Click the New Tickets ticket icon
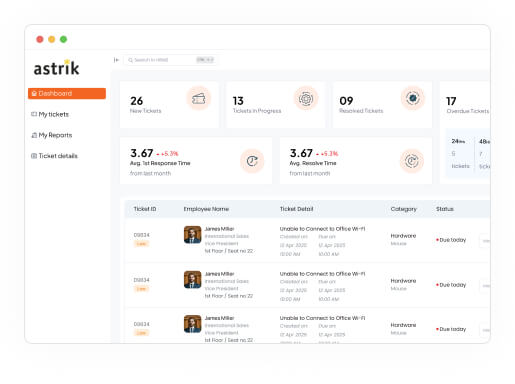The image size is (515, 384). point(199,99)
